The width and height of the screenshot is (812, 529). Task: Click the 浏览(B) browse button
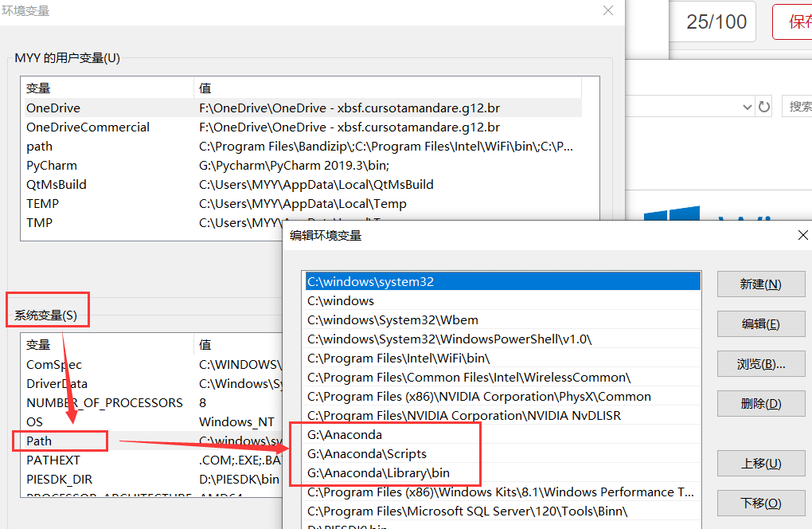point(760,363)
